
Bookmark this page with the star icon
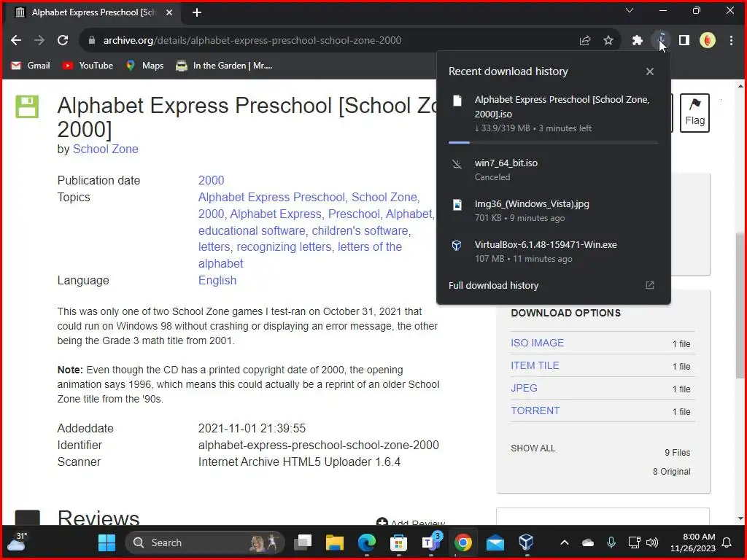(608, 41)
